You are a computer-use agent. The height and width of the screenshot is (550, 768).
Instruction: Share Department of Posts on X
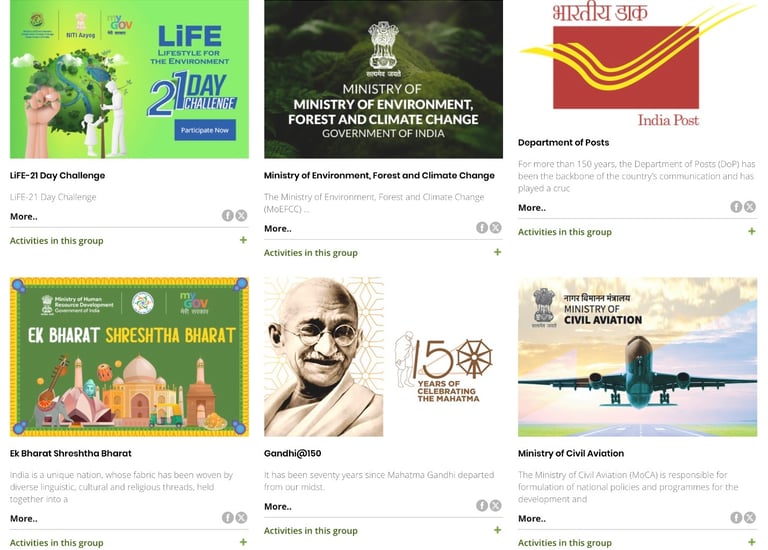click(x=750, y=207)
